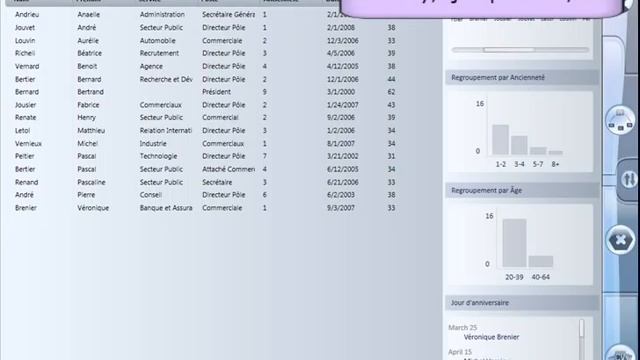Click the 'Industrie' service cell
This screenshot has height=360, width=640.
pos(153,144)
